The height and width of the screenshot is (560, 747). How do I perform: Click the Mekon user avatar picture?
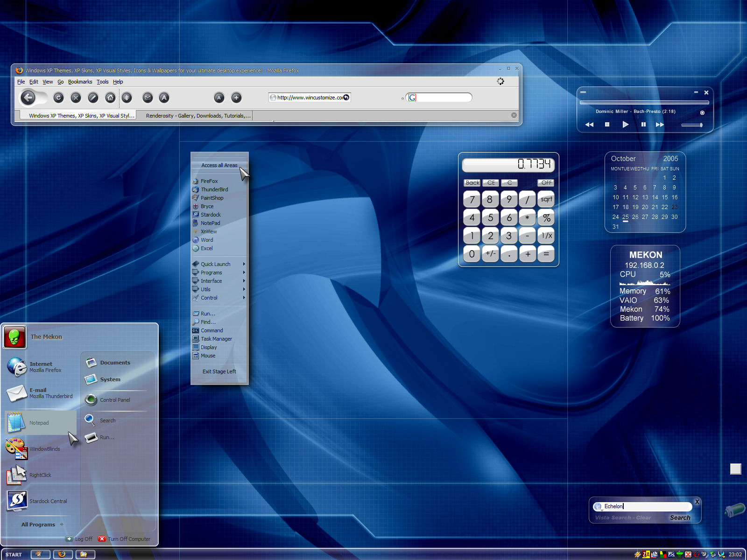14,337
